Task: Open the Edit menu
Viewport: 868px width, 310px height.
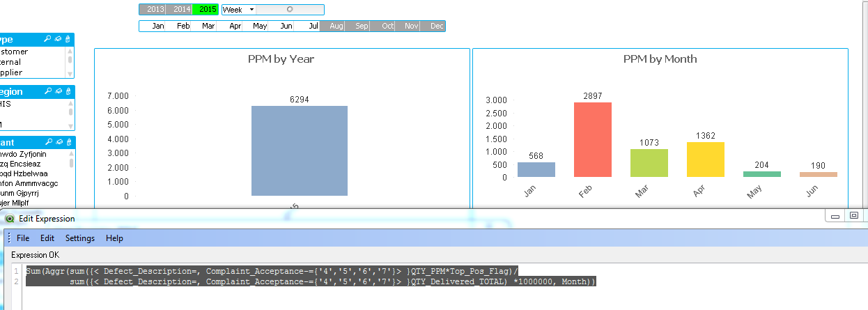Action: [x=47, y=238]
